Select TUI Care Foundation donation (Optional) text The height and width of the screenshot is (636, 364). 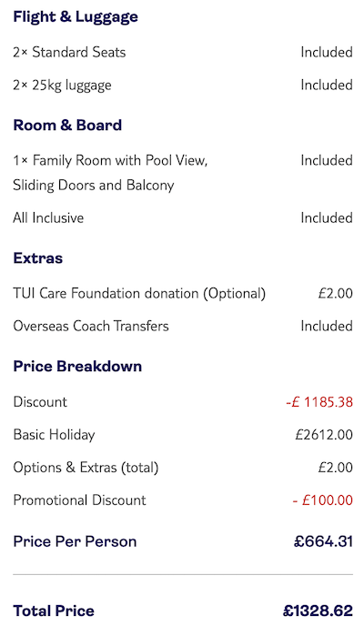139,293
